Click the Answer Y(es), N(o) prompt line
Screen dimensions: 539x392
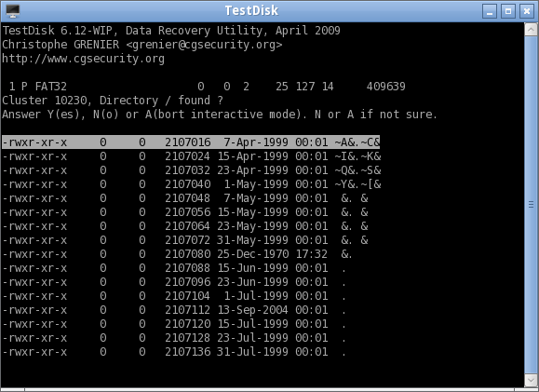tap(220, 115)
